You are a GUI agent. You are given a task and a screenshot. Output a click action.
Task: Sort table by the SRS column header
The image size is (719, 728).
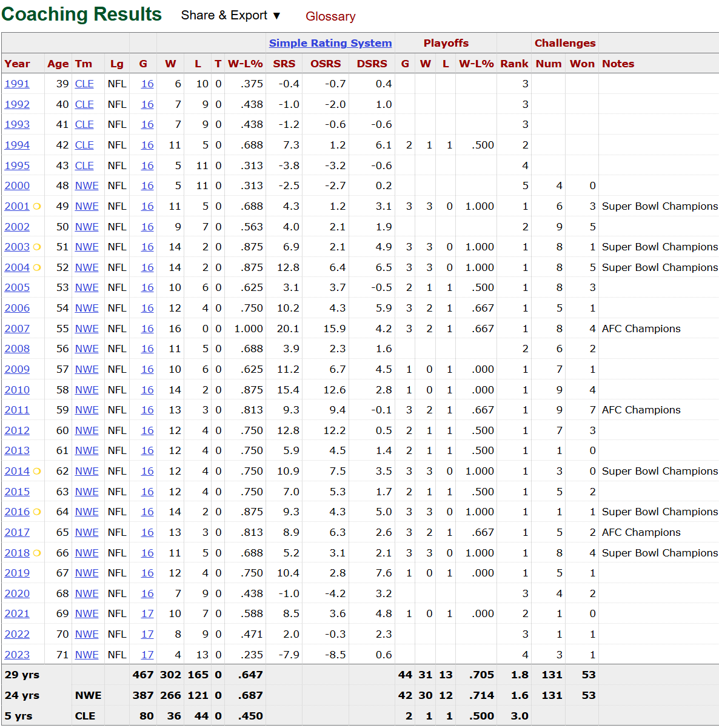(x=284, y=64)
